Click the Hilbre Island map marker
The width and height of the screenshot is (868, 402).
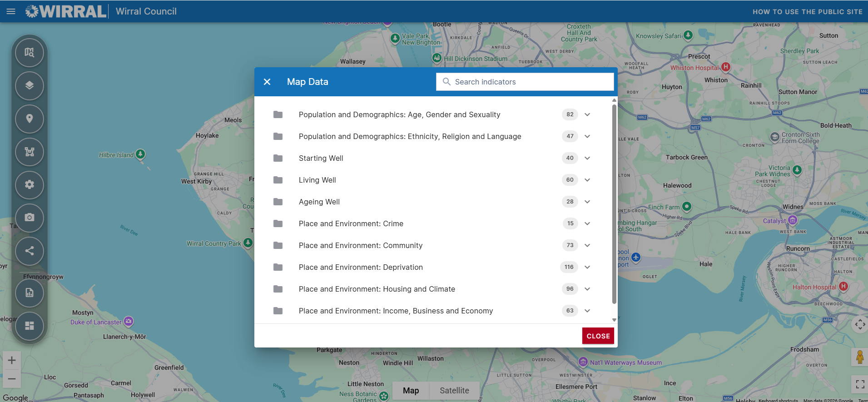pyautogui.click(x=141, y=154)
